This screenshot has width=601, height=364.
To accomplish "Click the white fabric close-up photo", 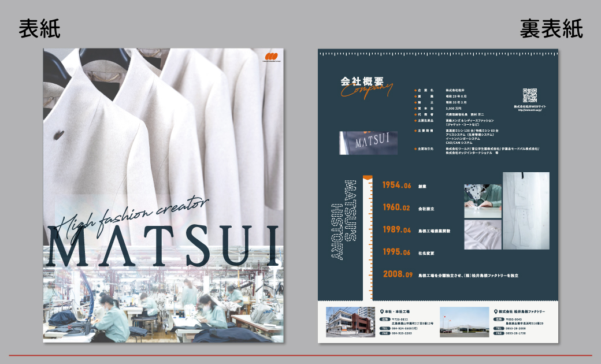I will pyautogui.click(x=483, y=235).
